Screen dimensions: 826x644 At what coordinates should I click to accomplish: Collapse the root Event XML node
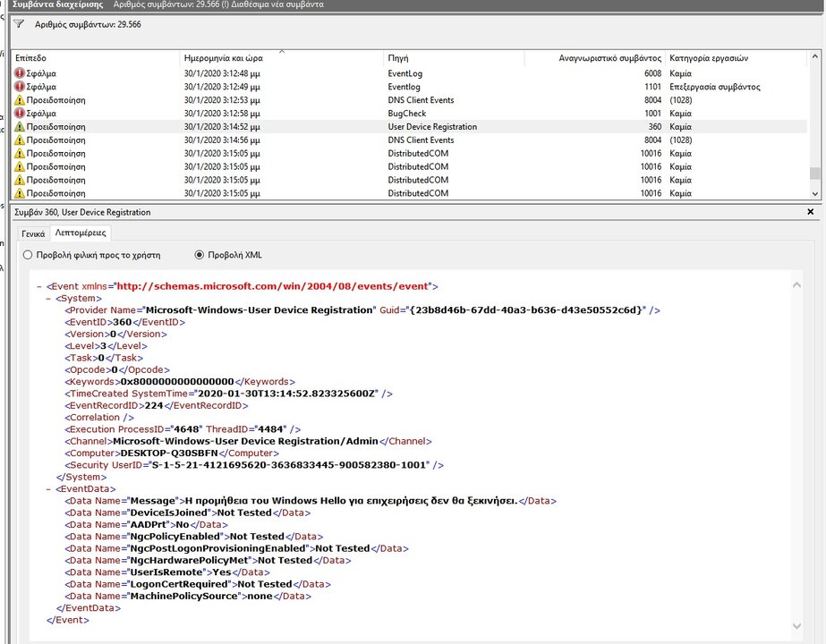coord(39,286)
